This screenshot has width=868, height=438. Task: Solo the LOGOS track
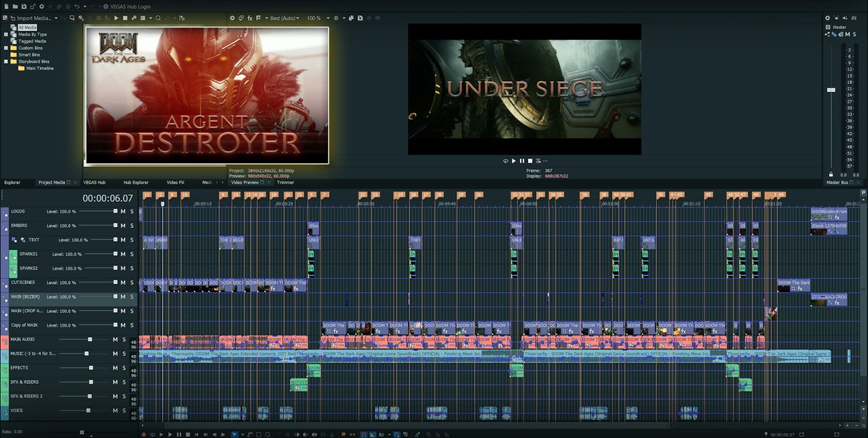[x=132, y=211]
